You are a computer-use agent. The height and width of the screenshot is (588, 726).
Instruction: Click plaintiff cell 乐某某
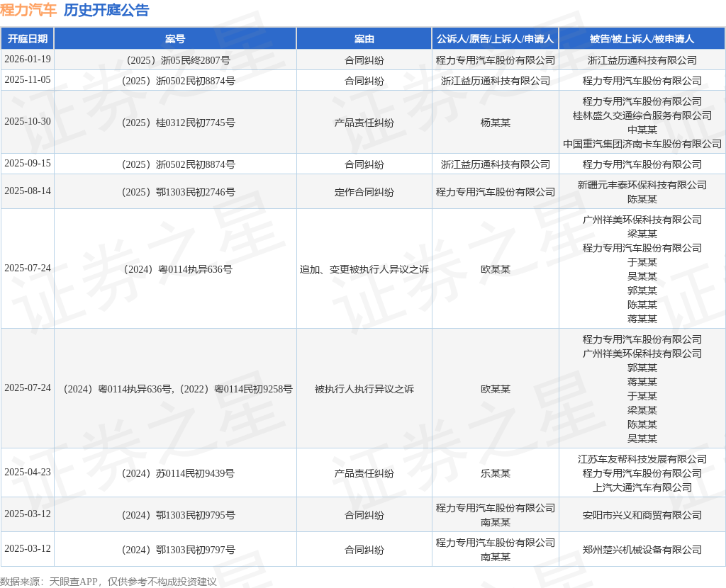click(496, 473)
